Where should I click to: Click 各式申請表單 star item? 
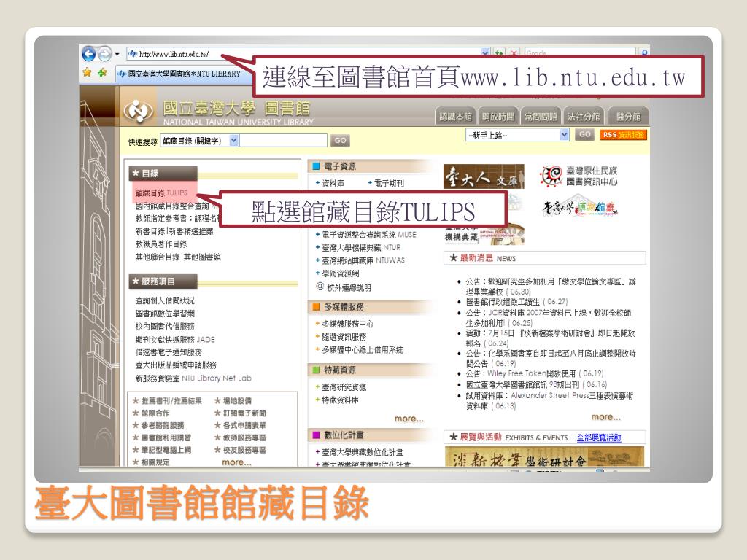[240, 425]
